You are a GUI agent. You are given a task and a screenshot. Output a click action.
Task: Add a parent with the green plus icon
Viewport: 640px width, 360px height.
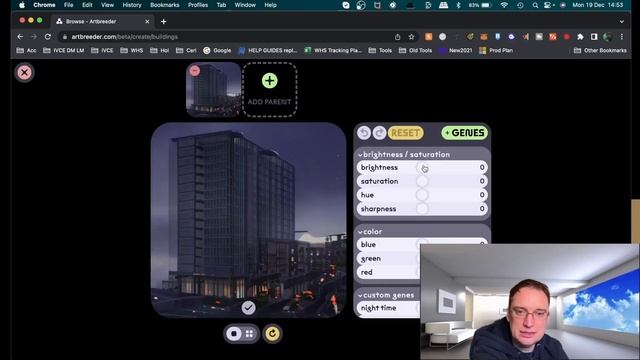click(x=269, y=81)
